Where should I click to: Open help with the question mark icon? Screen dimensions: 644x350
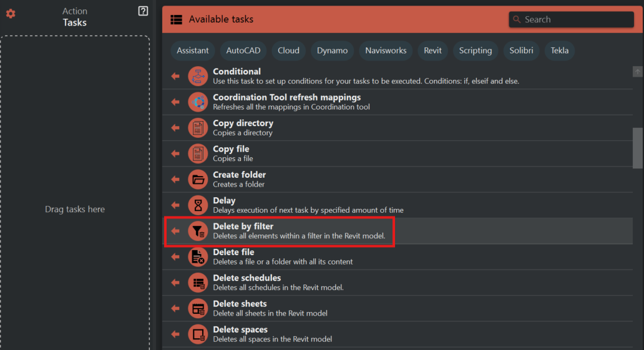tap(143, 11)
